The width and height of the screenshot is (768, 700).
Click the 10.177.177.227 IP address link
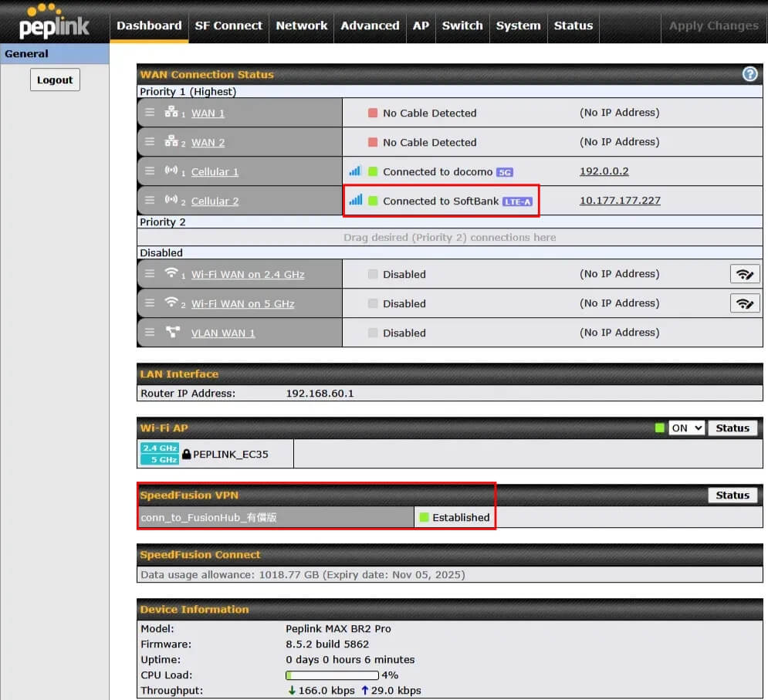[x=620, y=201]
